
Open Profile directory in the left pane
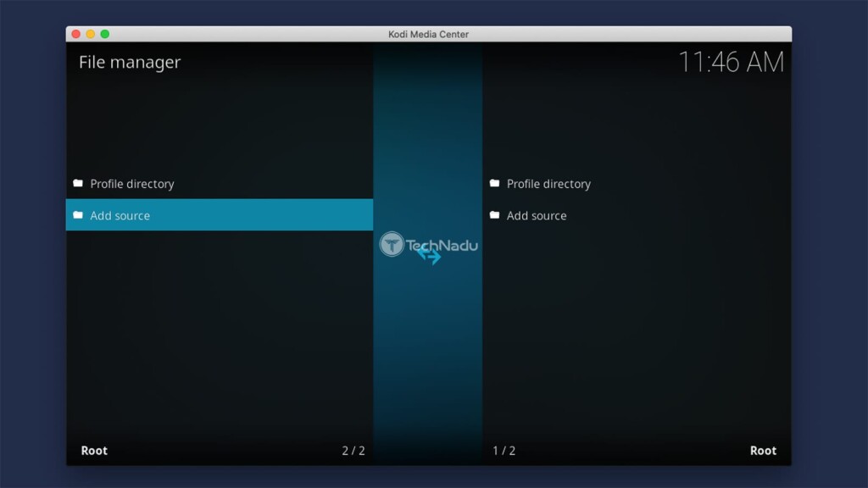[x=220, y=183]
